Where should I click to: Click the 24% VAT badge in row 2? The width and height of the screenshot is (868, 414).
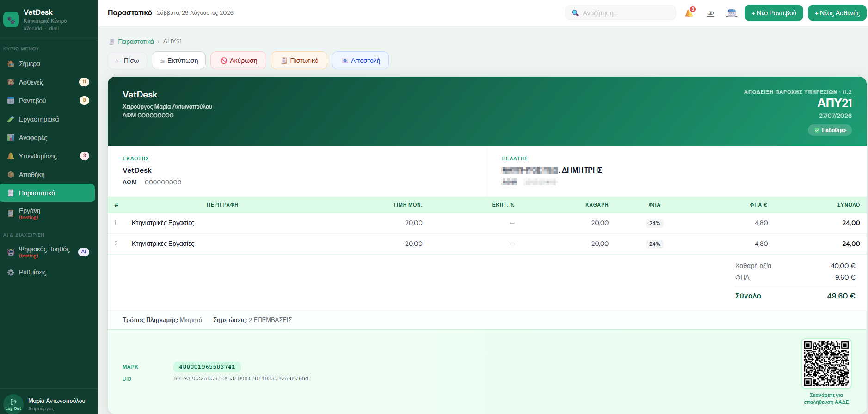pyautogui.click(x=654, y=244)
